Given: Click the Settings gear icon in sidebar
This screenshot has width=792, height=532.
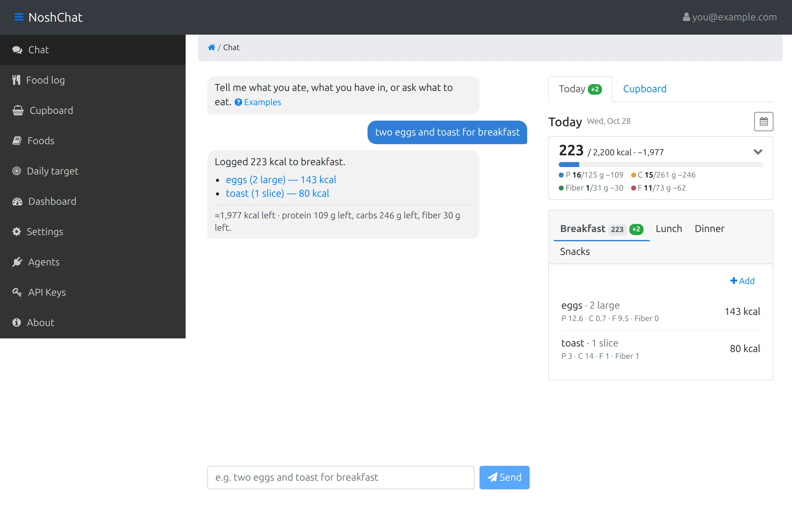Looking at the screenshot, I should (x=17, y=232).
